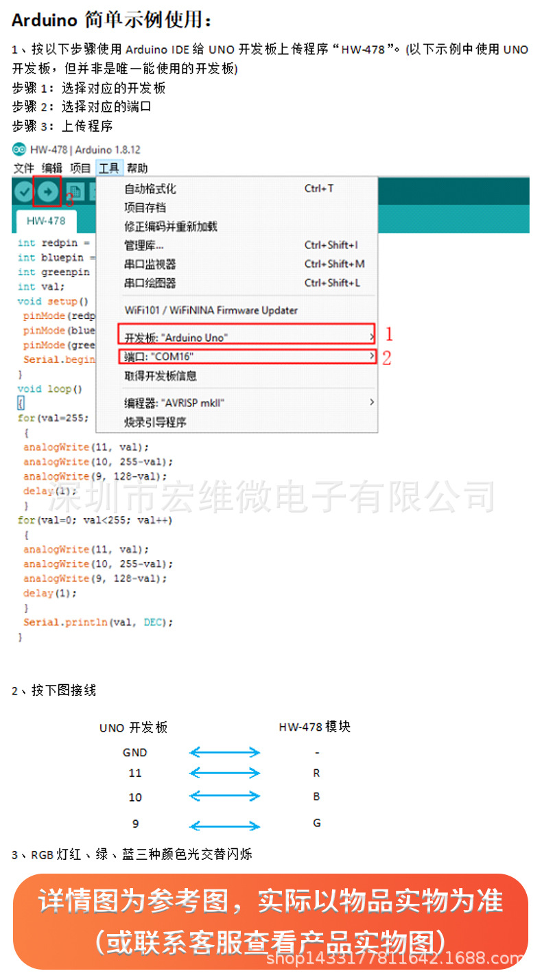This screenshot has width=542, height=980.
Task: Open the 项目 menu
Action: [80, 168]
